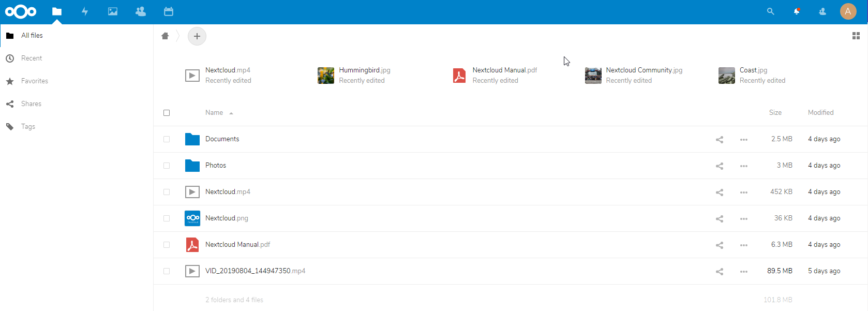Viewport: 868px width, 311px height.
Task: Share Nextcloud.mp4 file
Action: 720,192
